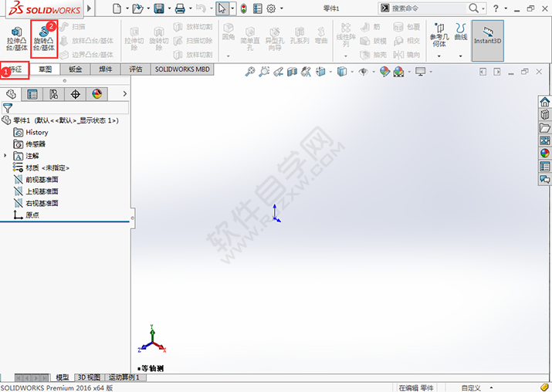Switch to the Weldments (焊件) tab
Viewport: 552px width, 392px height.
click(x=105, y=69)
